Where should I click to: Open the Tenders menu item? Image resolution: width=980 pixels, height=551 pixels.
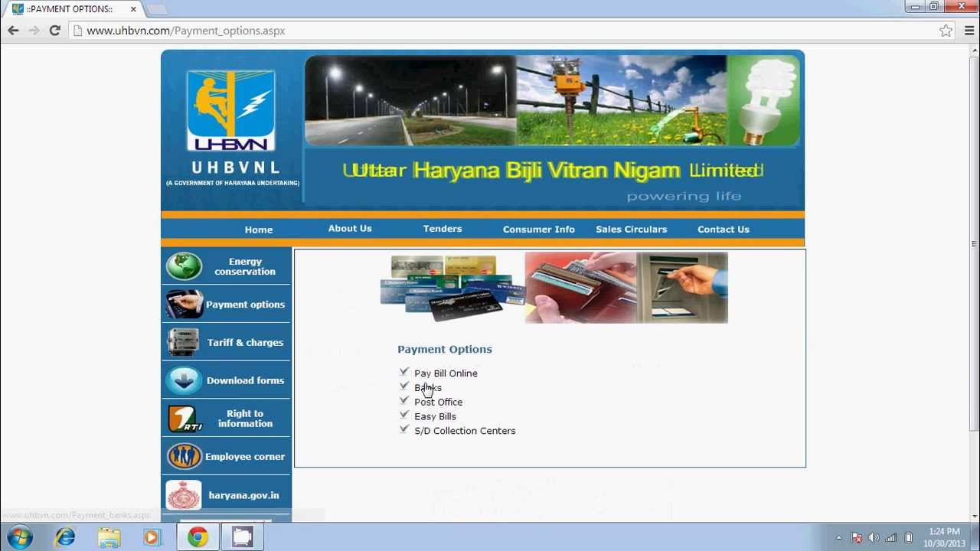tap(443, 229)
